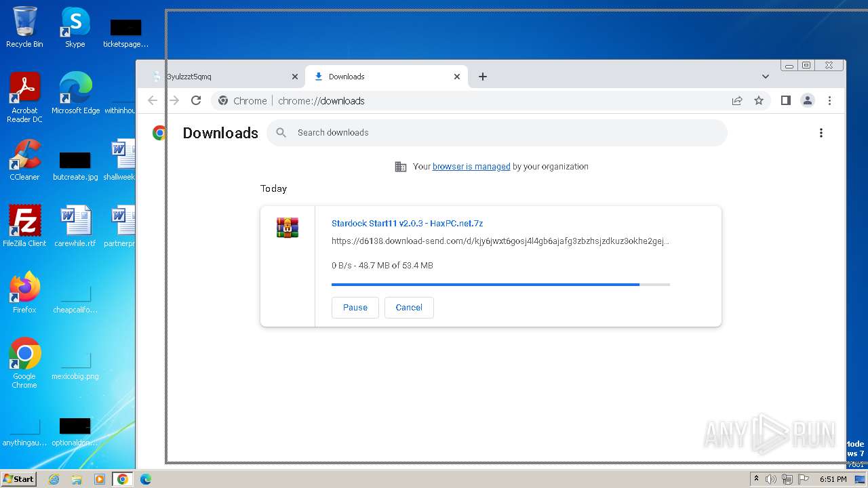
Task: Open the Chrome profile avatar
Action: 808,100
